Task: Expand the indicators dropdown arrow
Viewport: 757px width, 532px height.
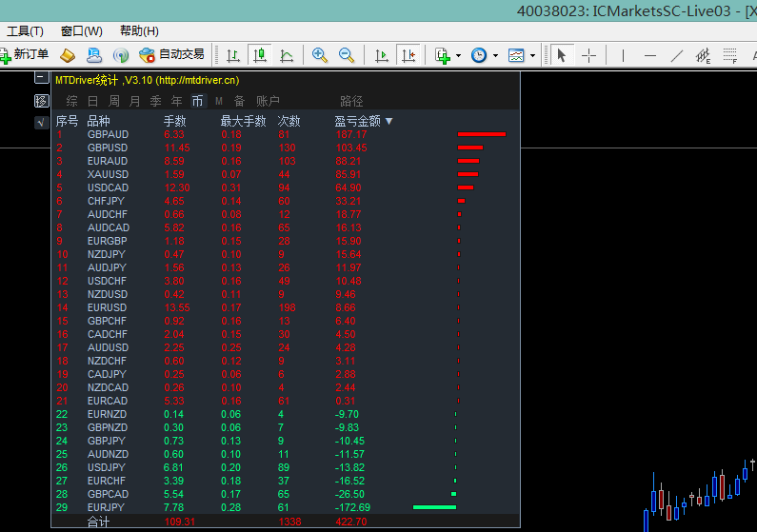Action: pos(458,56)
